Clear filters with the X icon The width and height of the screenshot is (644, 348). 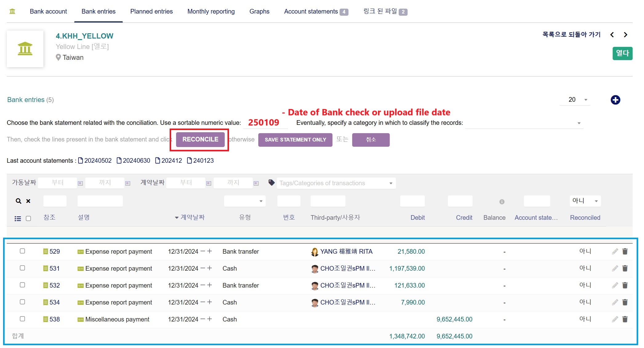click(x=28, y=201)
